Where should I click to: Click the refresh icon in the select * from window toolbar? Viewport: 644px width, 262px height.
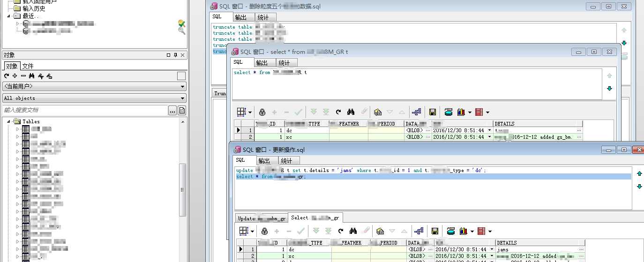pyautogui.click(x=338, y=112)
